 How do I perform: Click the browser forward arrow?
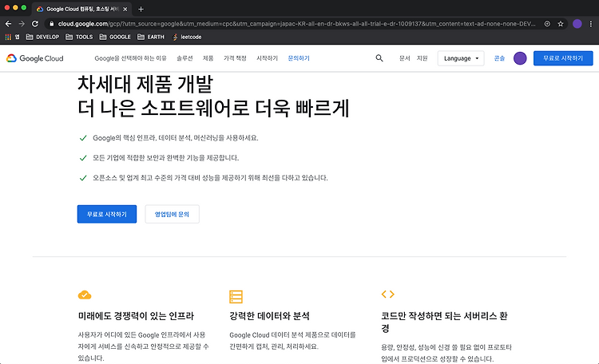pos(22,24)
